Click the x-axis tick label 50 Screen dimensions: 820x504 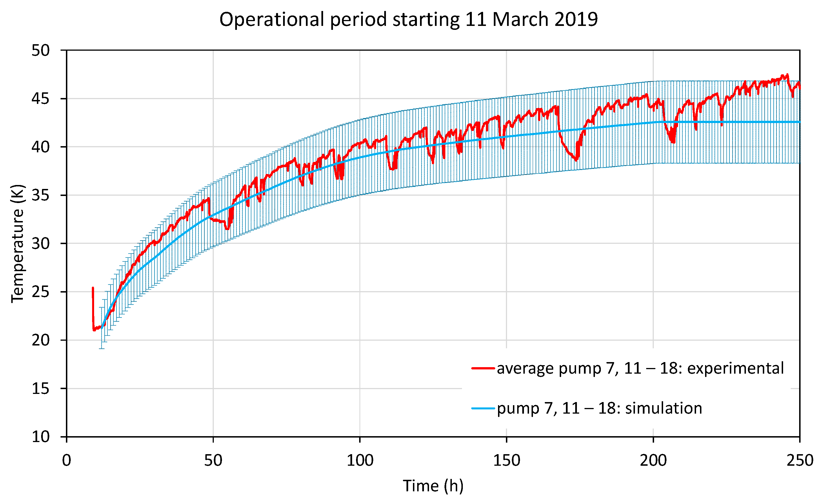(213, 461)
